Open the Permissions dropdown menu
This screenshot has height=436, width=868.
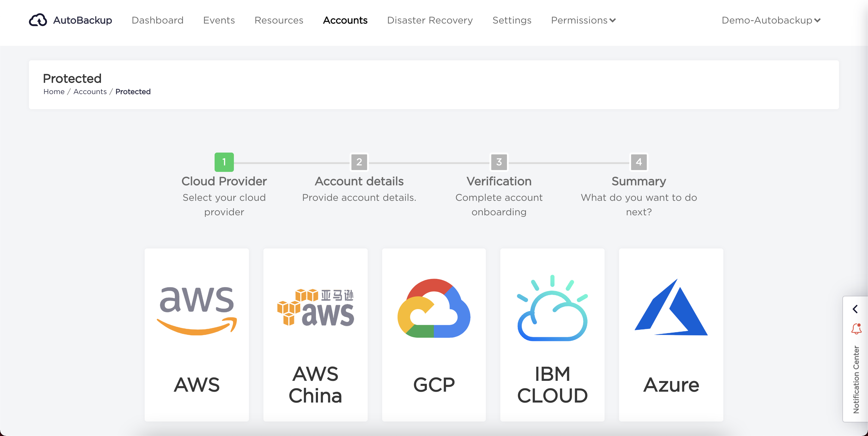pyautogui.click(x=583, y=20)
